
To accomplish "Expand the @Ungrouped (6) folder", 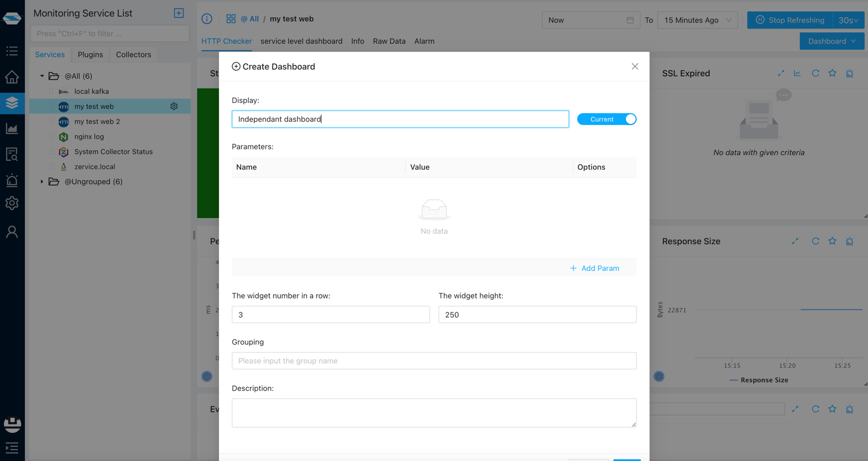I will [42, 181].
